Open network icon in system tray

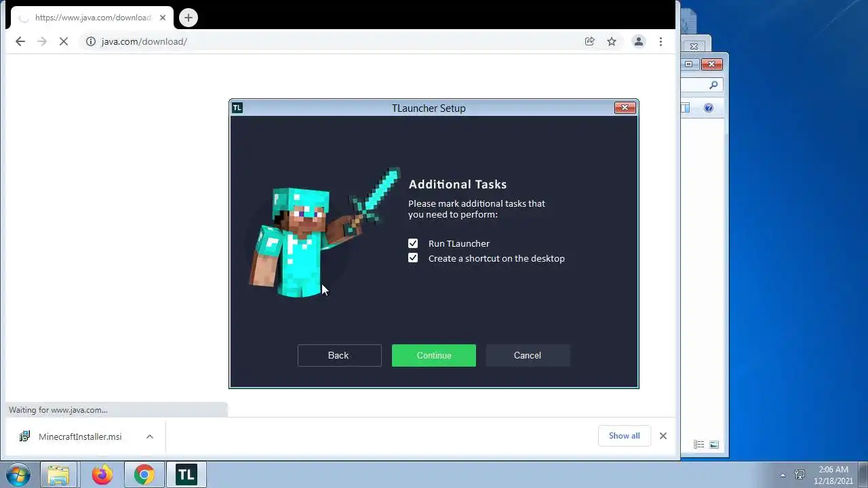[800, 474]
